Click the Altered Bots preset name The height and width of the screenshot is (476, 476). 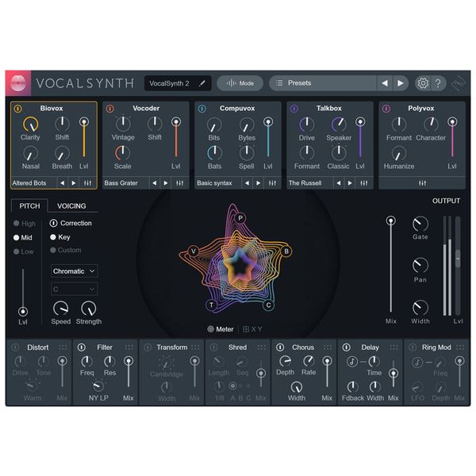pyautogui.click(x=29, y=183)
